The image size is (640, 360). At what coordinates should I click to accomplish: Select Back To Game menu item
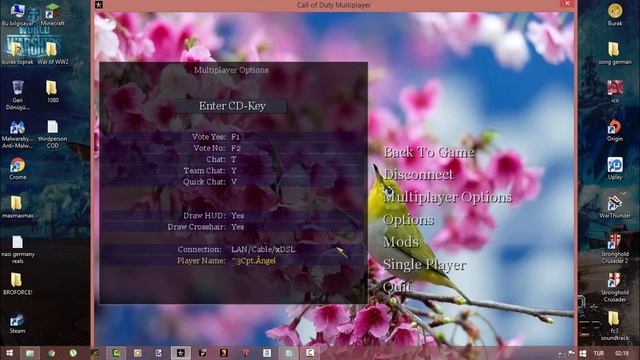(x=429, y=152)
